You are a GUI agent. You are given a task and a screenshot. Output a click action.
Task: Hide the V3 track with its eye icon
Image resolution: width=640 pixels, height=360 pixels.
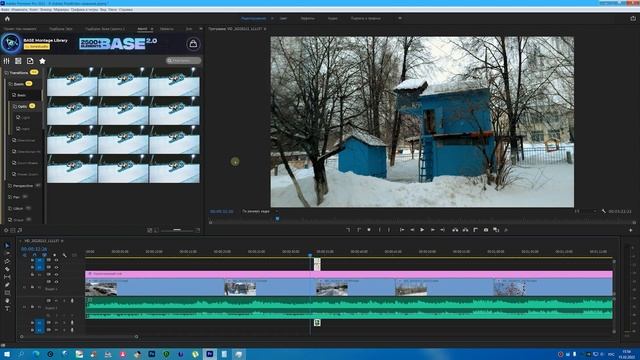(x=56, y=267)
